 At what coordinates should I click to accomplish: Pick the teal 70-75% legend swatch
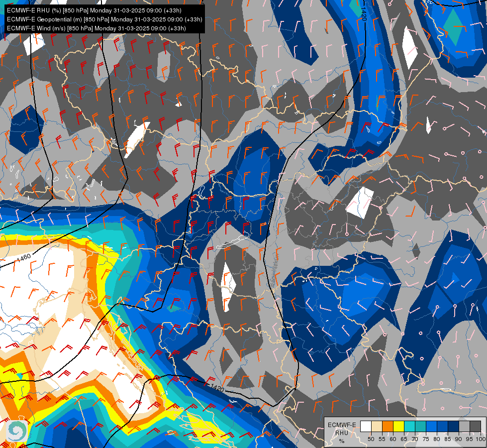pyautogui.click(x=420, y=426)
